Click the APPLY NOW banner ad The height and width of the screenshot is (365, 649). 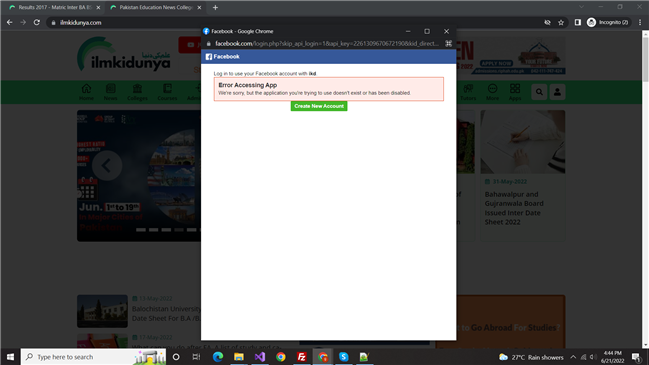(496, 63)
